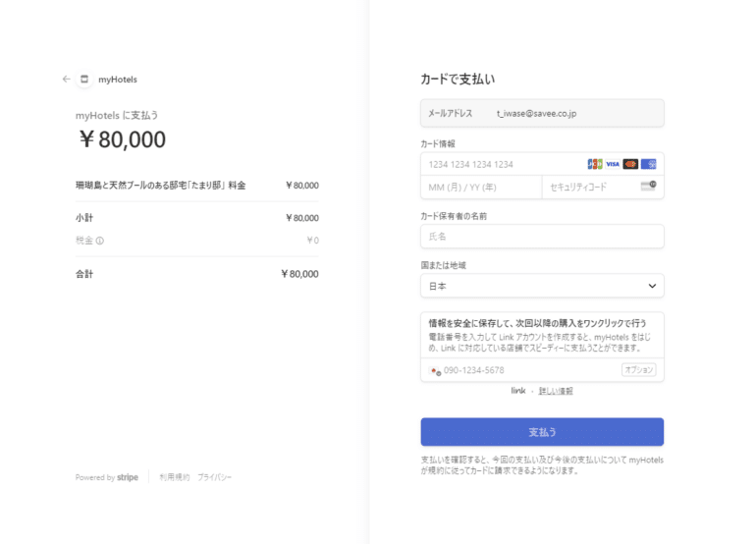Click the Visa card brand icon
The width and height of the screenshot is (756, 544).
point(613,164)
